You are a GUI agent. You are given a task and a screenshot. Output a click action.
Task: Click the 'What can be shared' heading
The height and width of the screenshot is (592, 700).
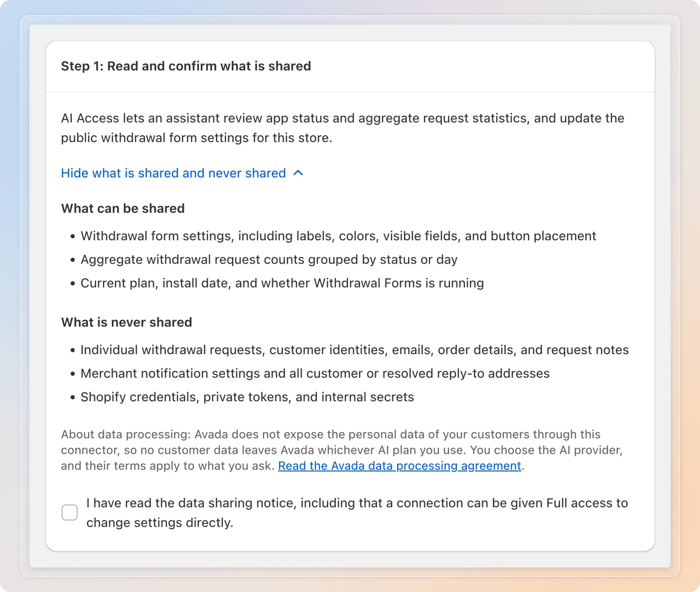click(x=123, y=208)
